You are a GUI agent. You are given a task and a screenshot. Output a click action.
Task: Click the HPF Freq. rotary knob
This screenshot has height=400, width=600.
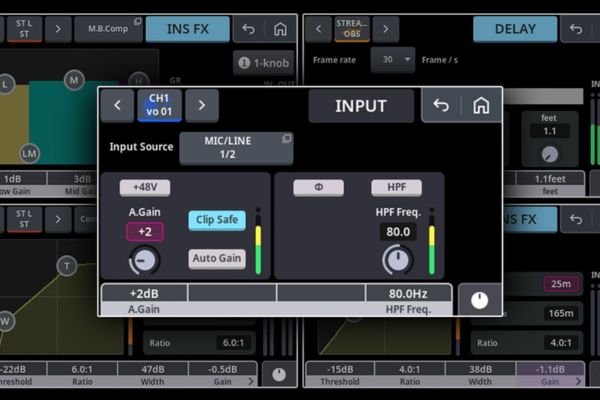point(397,260)
